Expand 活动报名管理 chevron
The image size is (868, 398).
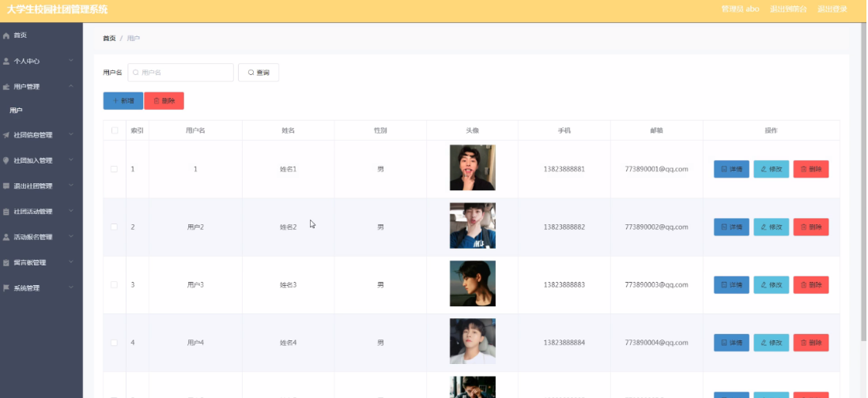(71, 237)
